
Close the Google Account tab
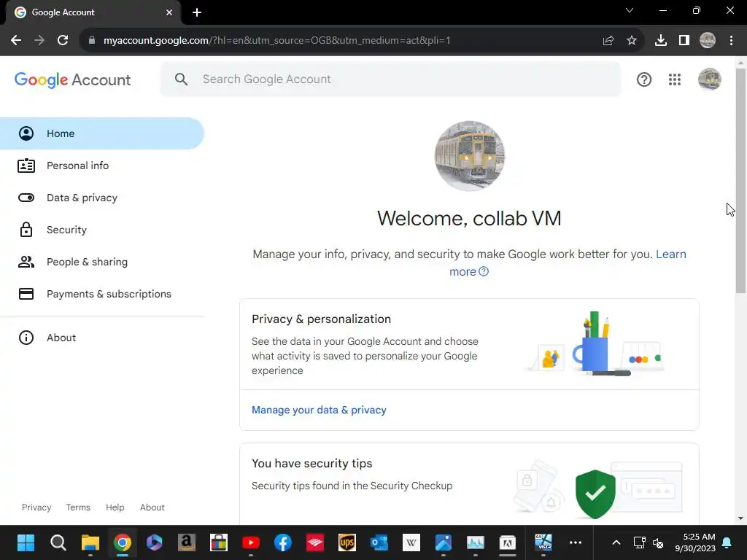169,12
